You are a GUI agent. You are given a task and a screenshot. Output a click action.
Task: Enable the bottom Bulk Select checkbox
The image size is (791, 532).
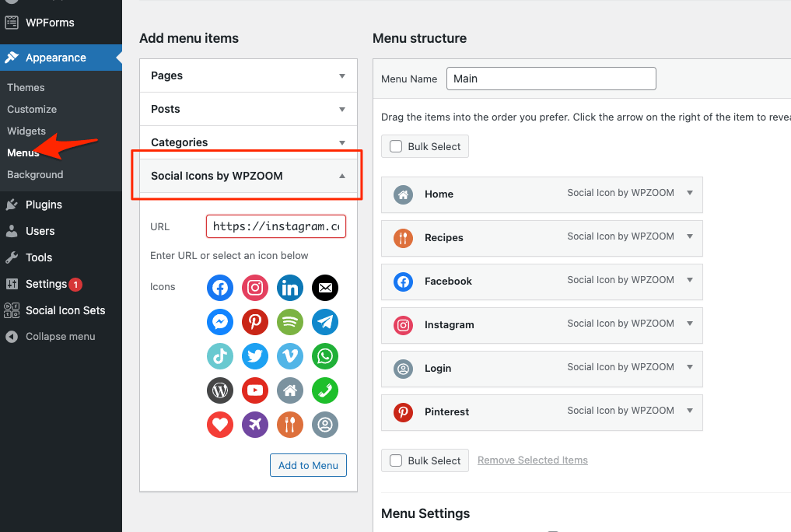click(396, 460)
